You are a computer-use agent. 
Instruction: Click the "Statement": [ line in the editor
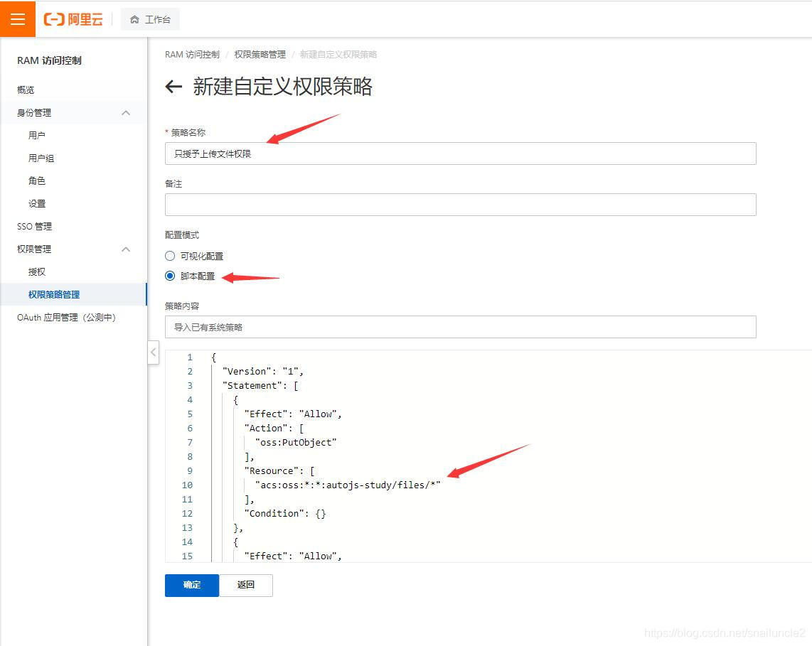coord(260,386)
